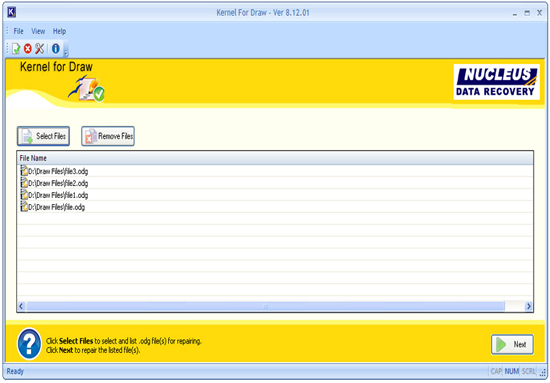Click the Nucleus Data Recovery logo
This screenshot has height=383, width=550.
coord(496,82)
